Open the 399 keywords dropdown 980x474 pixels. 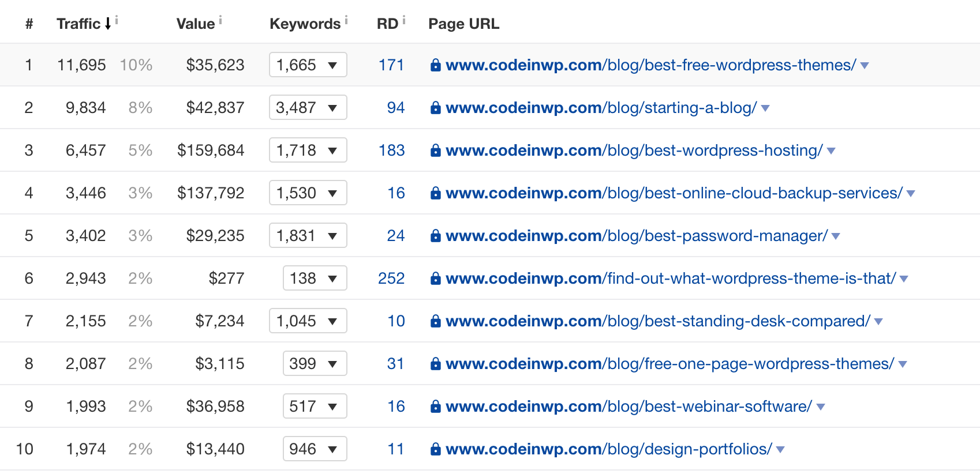tap(315, 363)
